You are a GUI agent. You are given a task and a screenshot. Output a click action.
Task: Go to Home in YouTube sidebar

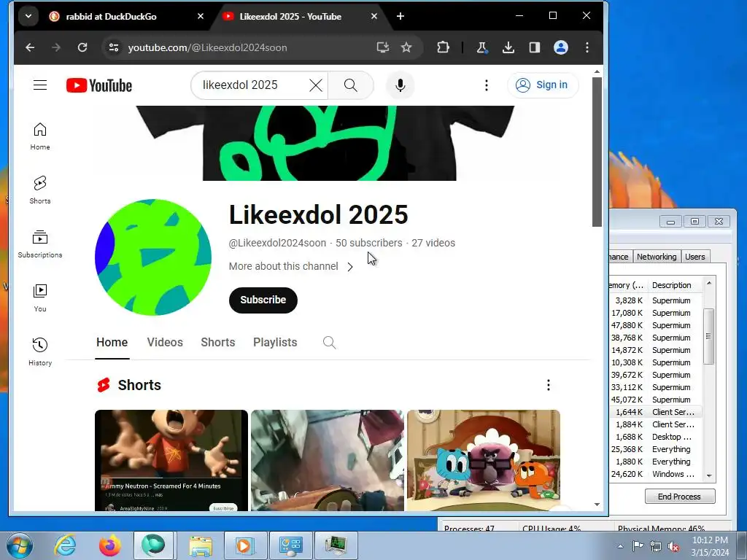[x=40, y=136]
